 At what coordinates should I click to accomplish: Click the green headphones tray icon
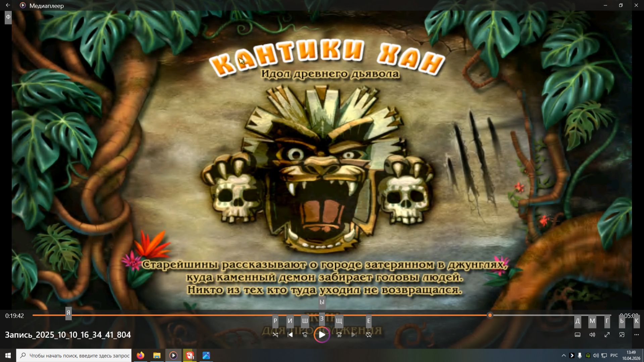(x=588, y=355)
